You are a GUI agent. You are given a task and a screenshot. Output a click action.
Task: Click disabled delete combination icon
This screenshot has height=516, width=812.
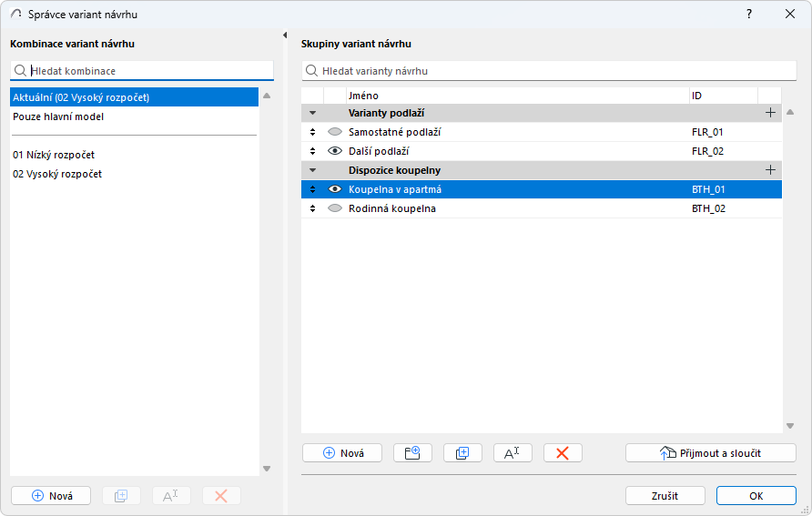tap(221, 496)
